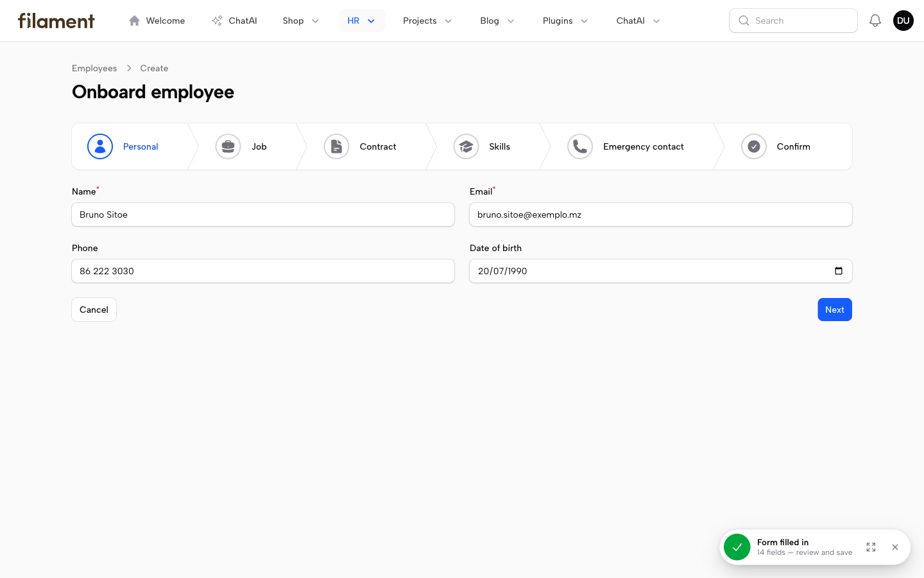The image size is (924, 578).
Task: Click the Name field label
Action: 84,191
